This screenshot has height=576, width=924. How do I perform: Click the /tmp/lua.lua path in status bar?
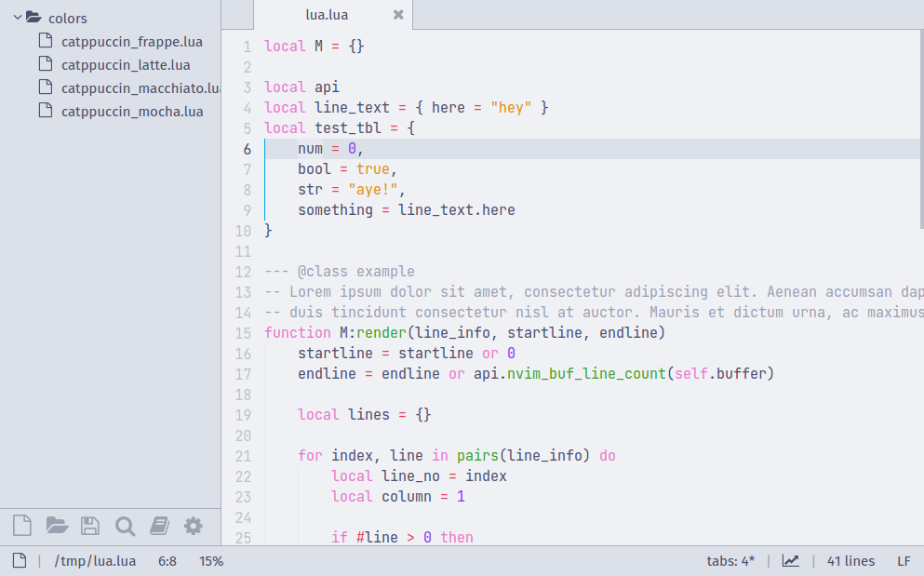tap(95, 561)
